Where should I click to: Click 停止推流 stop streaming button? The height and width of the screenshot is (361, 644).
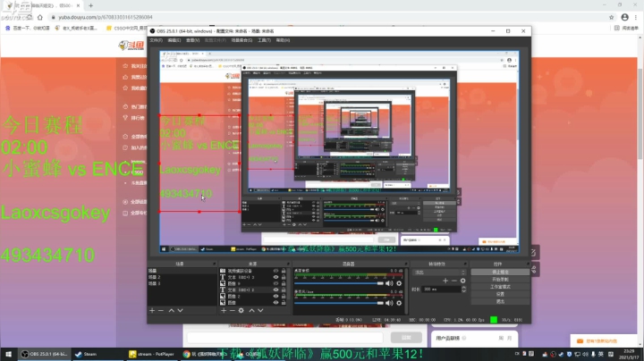500,272
